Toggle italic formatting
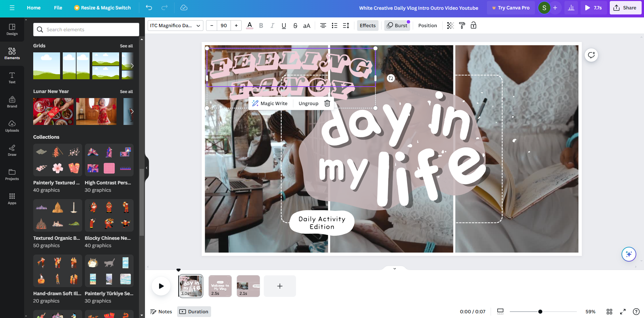This screenshot has height=318, width=644. 273,26
